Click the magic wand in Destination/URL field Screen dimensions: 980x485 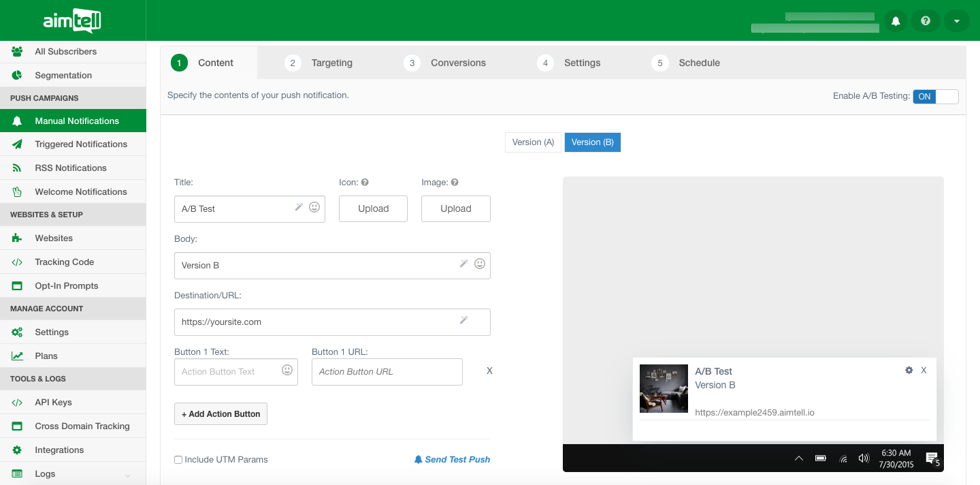tap(464, 320)
